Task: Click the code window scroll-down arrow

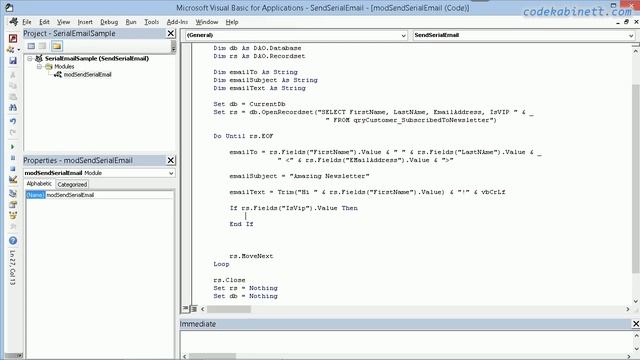Action: [636, 301]
